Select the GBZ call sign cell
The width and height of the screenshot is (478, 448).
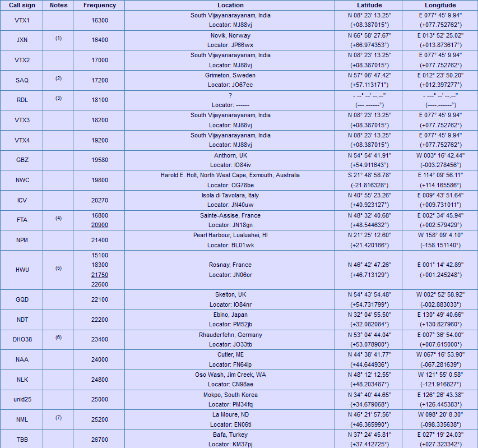coord(22,160)
